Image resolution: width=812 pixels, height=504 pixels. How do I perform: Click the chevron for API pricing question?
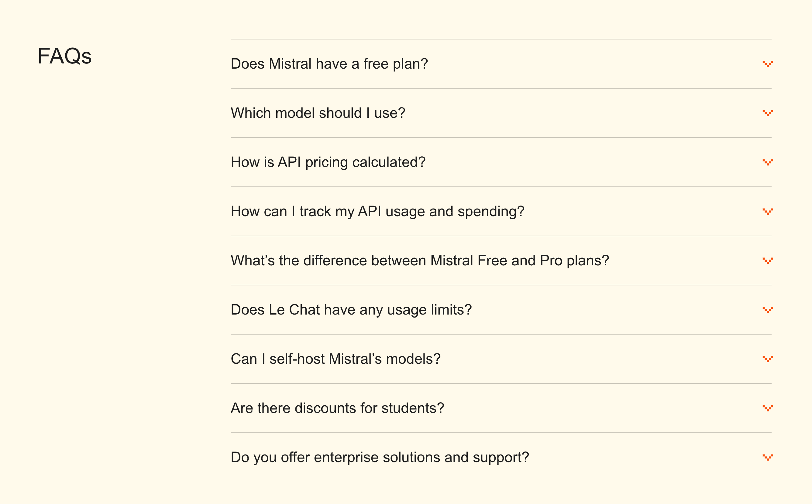click(768, 162)
